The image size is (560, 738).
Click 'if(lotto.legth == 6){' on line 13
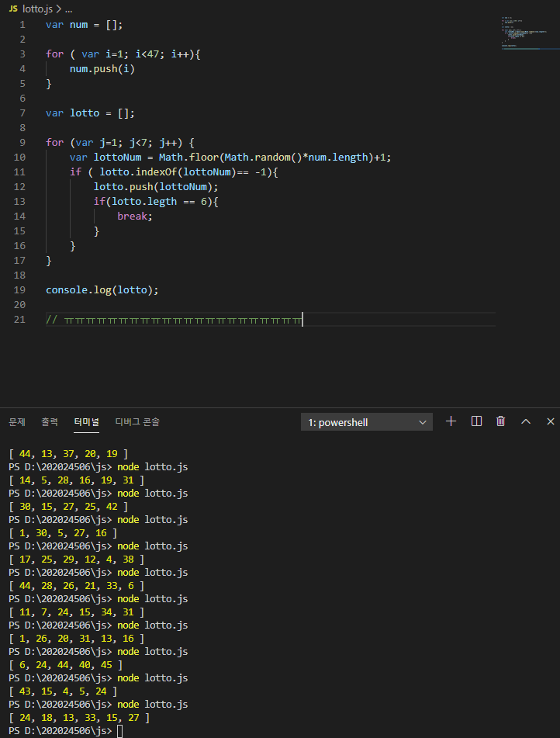coord(156,202)
